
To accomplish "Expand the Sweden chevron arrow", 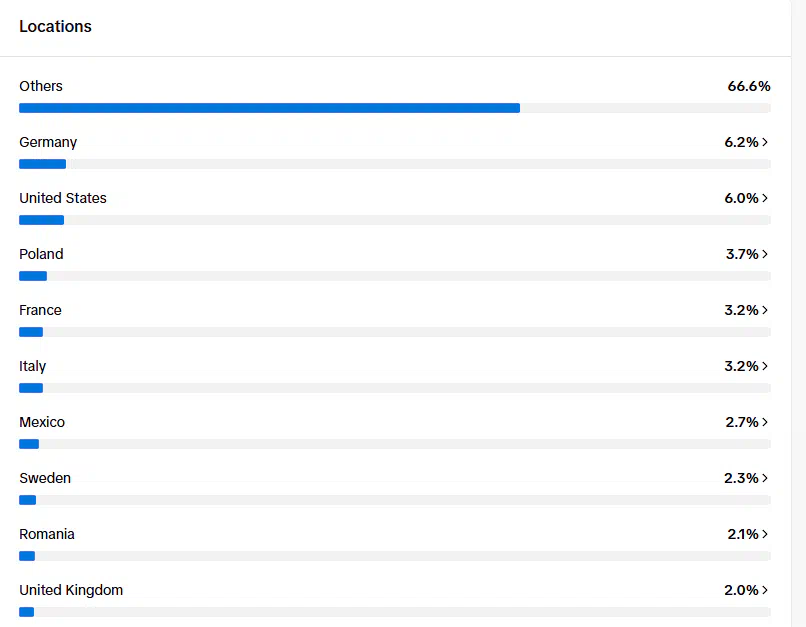I will (x=765, y=478).
